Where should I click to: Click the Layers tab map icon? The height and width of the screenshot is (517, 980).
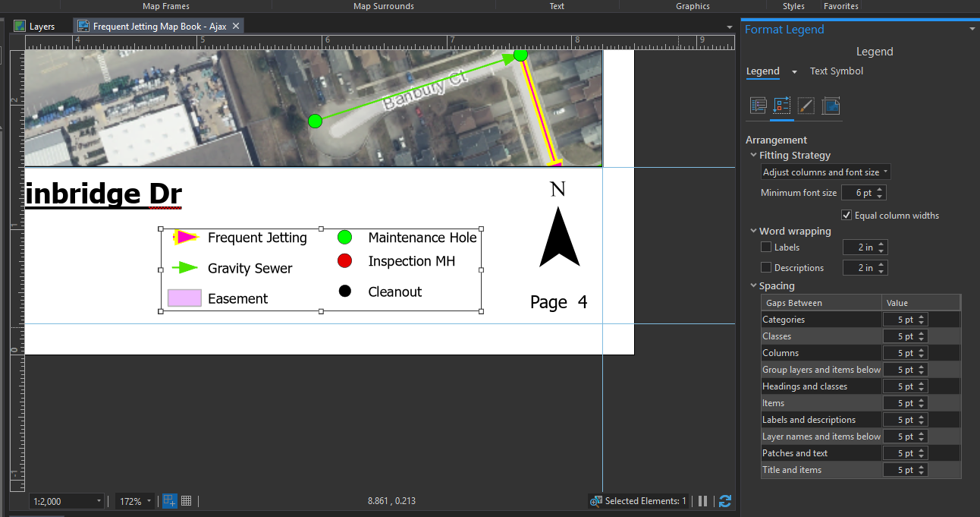(20, 27)
